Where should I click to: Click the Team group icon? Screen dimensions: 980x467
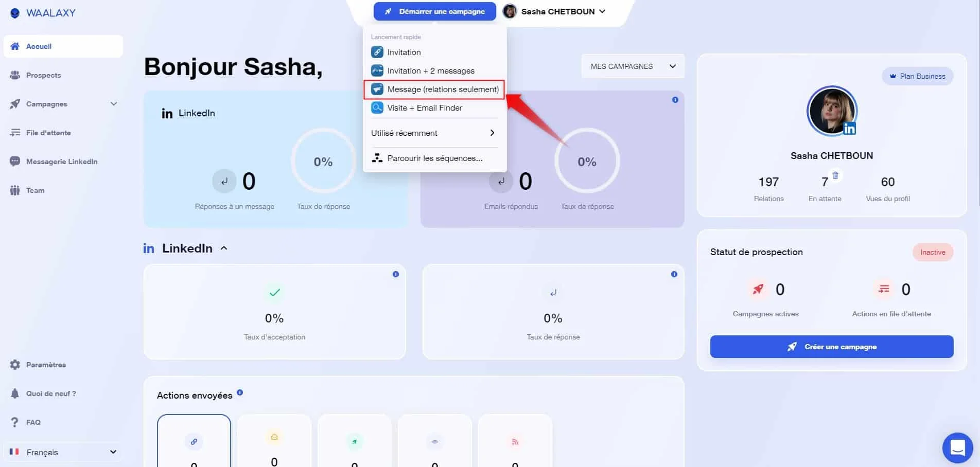[15, 190]
